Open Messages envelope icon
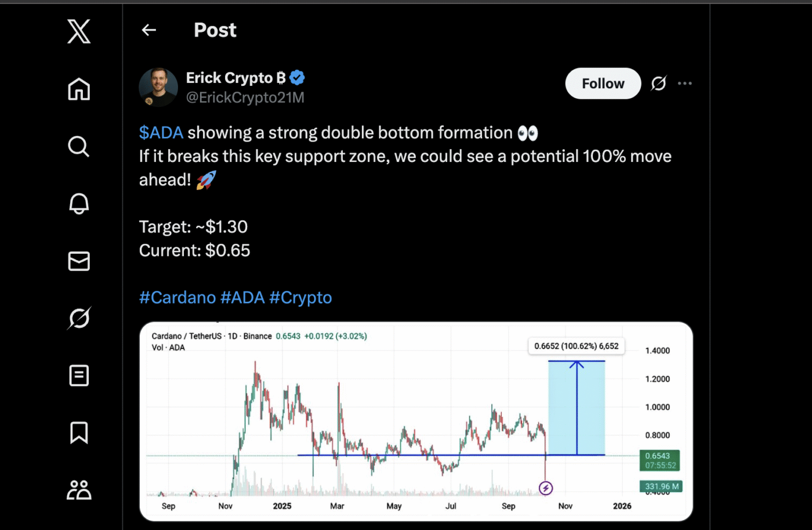 click(79, 261)
